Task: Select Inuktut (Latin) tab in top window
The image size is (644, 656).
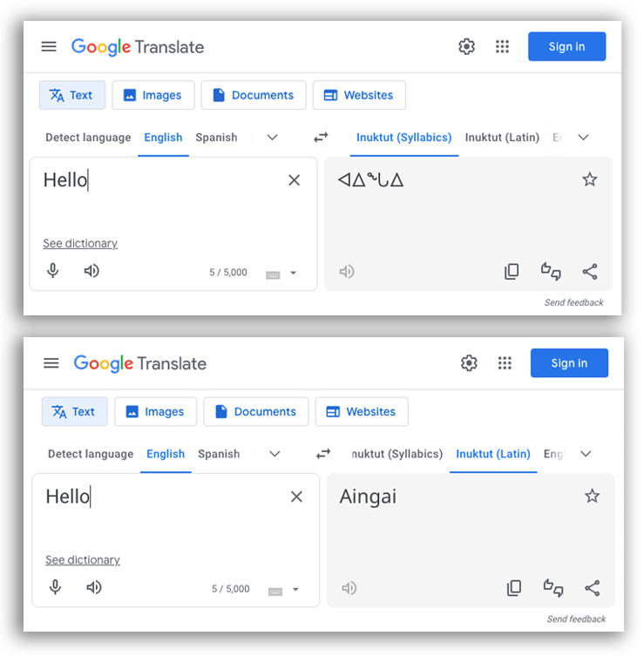Action: (x=502, y=138)
